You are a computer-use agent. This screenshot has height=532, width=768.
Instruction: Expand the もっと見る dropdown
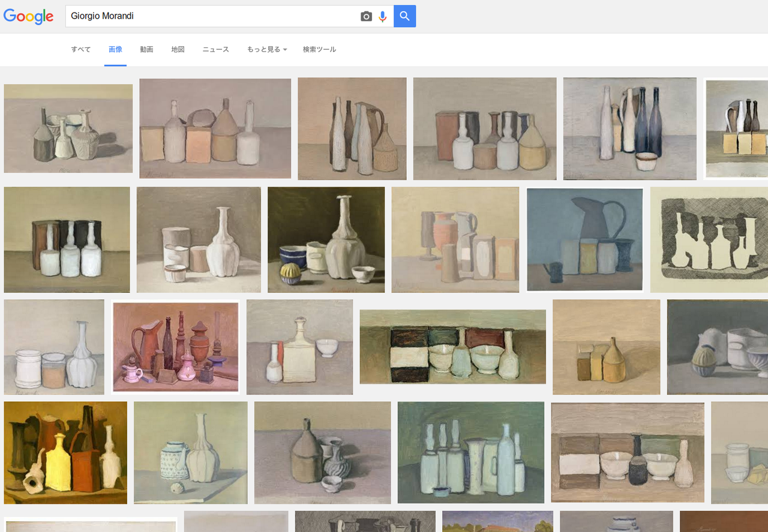[x=267, y=49]
